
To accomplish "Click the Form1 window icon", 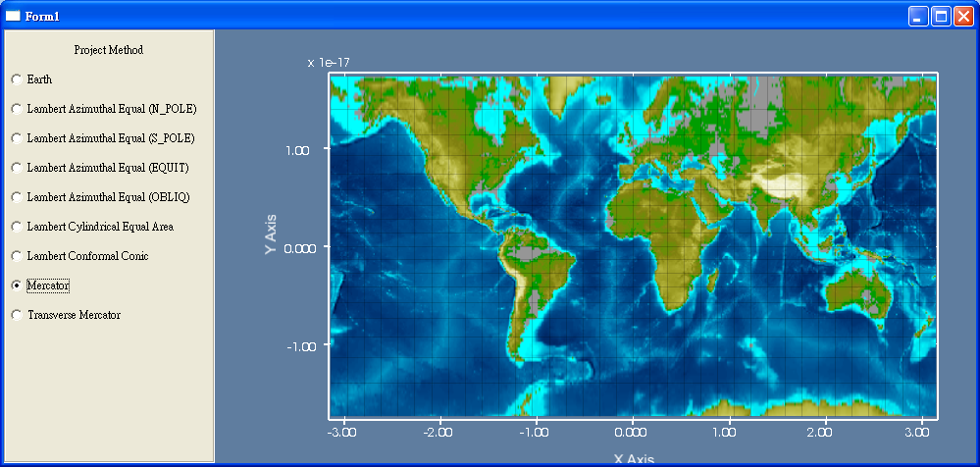I will click(13, 17).
